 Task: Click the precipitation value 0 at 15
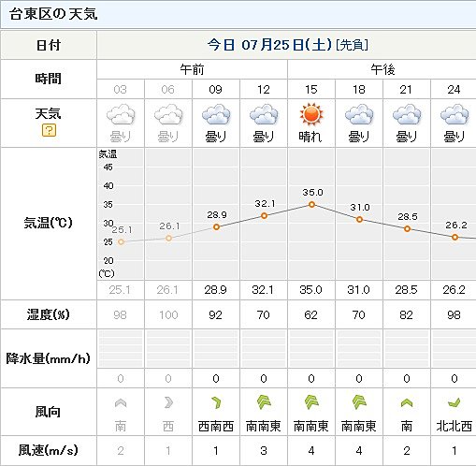click(x=311, y=379)
